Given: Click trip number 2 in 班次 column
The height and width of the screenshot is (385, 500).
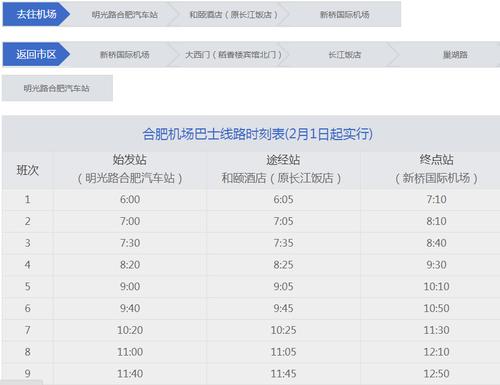Looking at the screenshot, I should pyautogui.click(x=28, y=221).
